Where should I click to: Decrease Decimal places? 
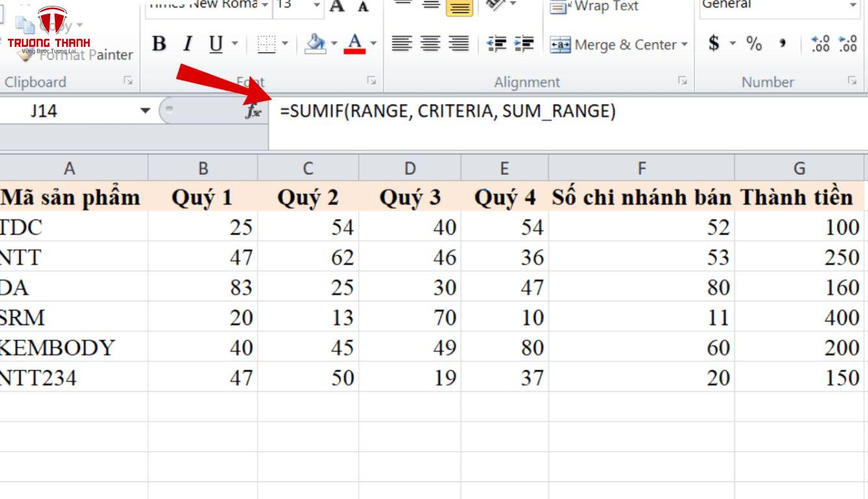(848, 44)
